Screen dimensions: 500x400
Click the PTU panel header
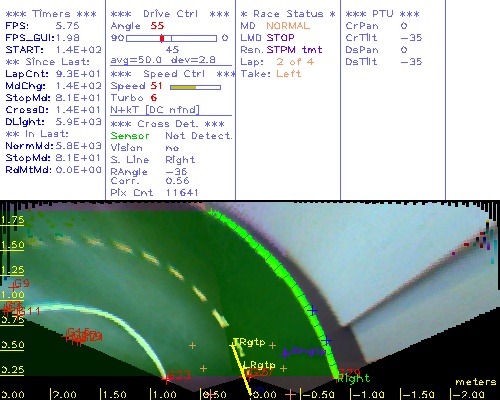(382, 14)
